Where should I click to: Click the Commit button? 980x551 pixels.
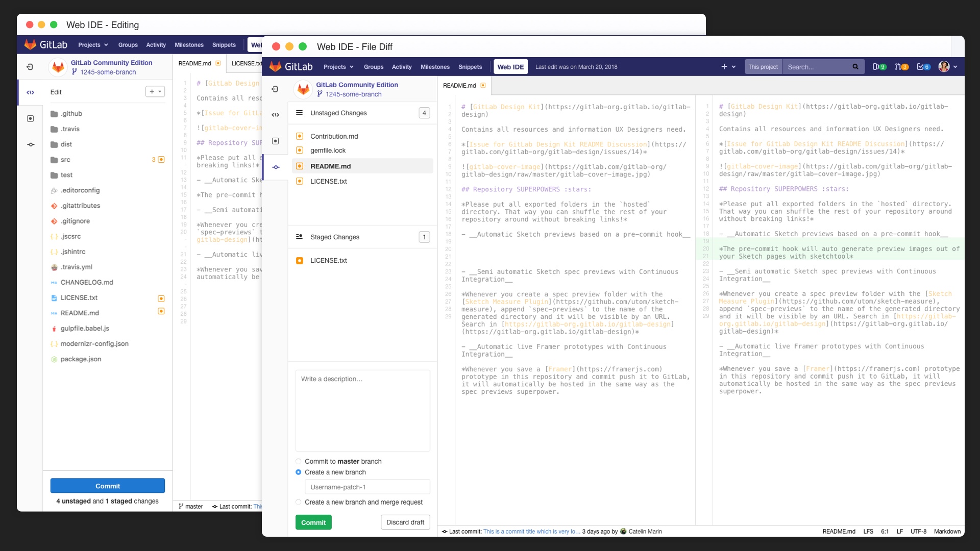(313, 522)
